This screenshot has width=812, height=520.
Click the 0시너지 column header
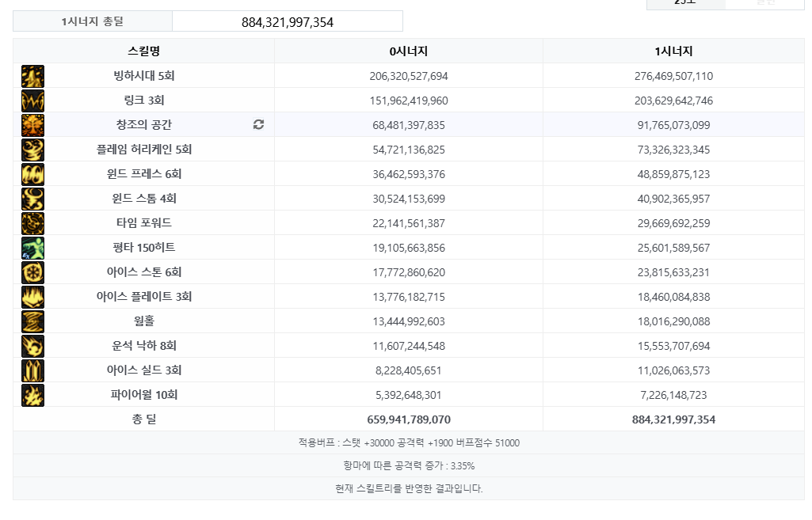[409, 51]
